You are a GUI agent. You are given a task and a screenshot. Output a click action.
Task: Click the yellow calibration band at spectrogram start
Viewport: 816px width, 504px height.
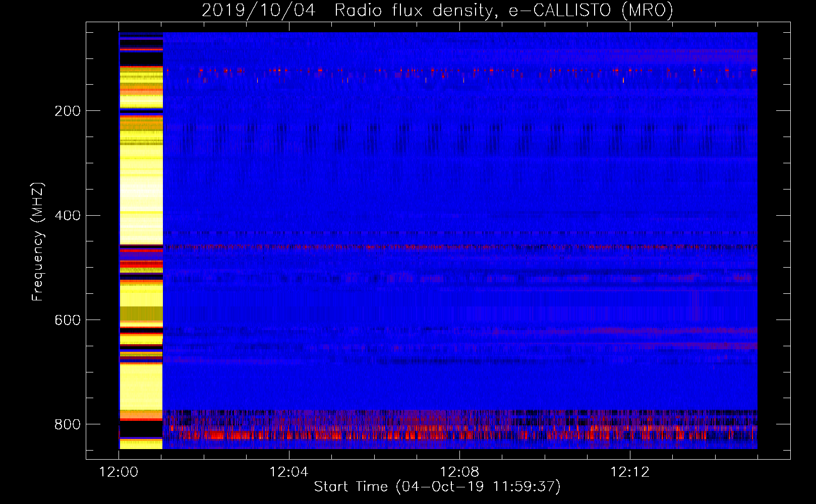tap(141, 241)
